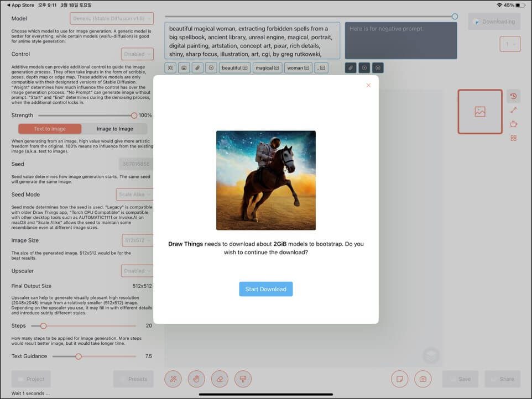Switch to Text to Image mode
Viewport: 532px width, 399px height.
click(x=50, y=129)
